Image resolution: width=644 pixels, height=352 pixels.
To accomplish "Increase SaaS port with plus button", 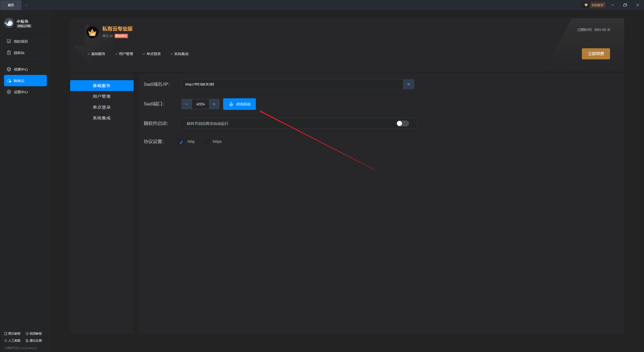I will pos(214,104).
